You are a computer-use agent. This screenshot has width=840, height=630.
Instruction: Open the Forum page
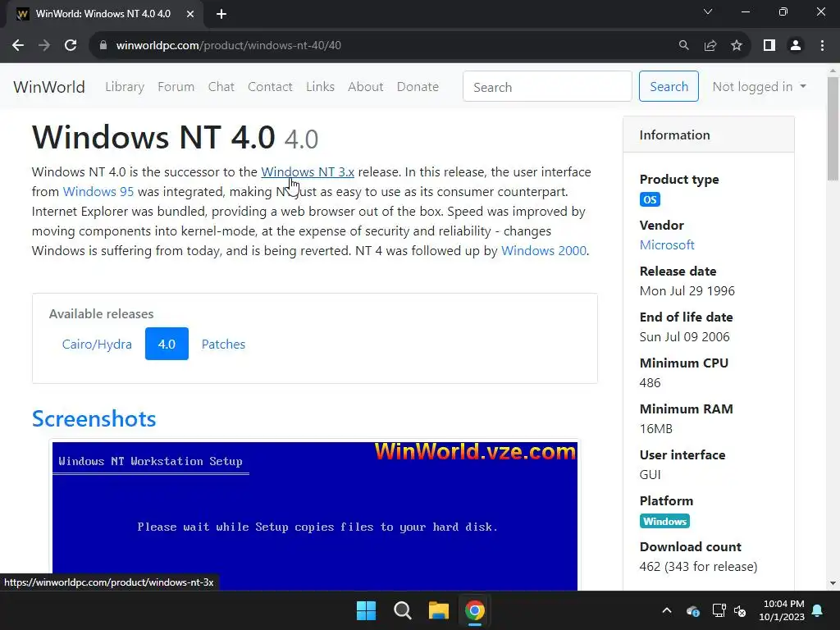(176, 87)
